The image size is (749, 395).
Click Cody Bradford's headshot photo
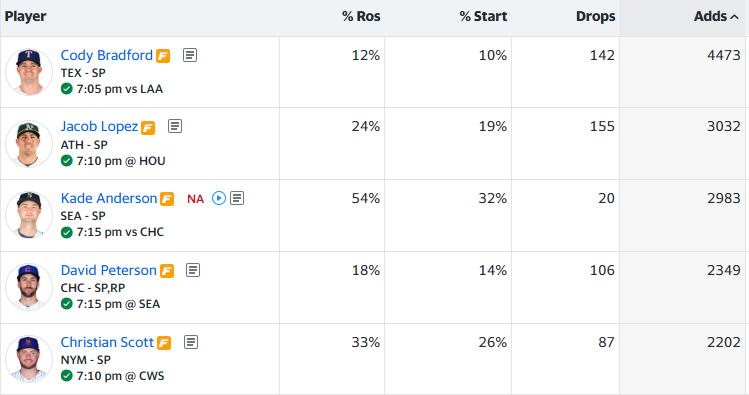29,72
